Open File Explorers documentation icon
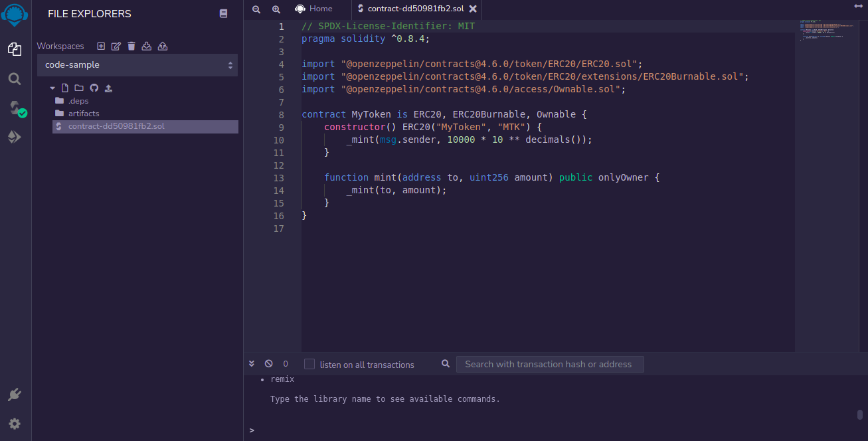The width and height of the screenshot is (868, 441). point(223,13)
